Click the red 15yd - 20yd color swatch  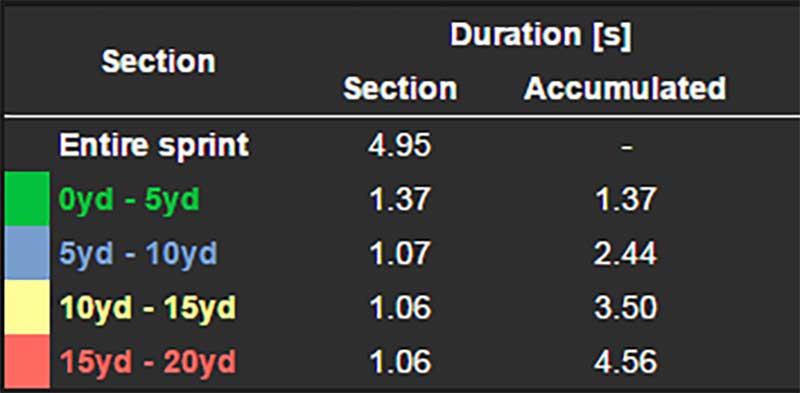tap(27, 361)
